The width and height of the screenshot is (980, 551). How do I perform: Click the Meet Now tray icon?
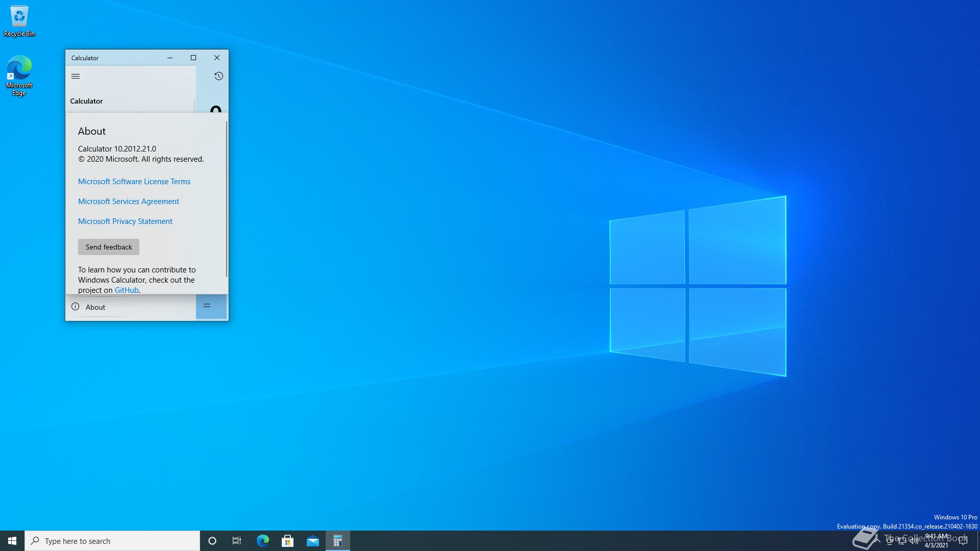pyautogui.click(x=890, y=541)
